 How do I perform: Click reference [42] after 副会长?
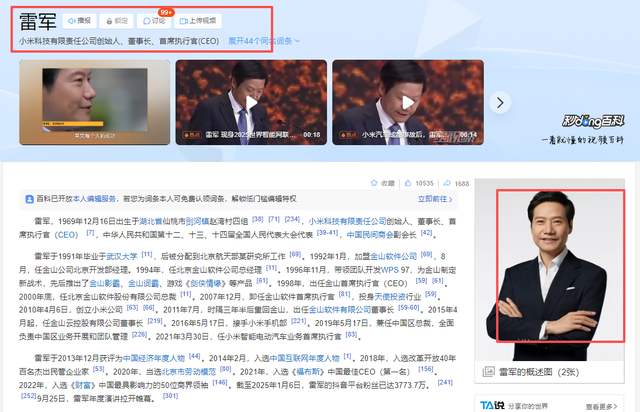[426, 233]
